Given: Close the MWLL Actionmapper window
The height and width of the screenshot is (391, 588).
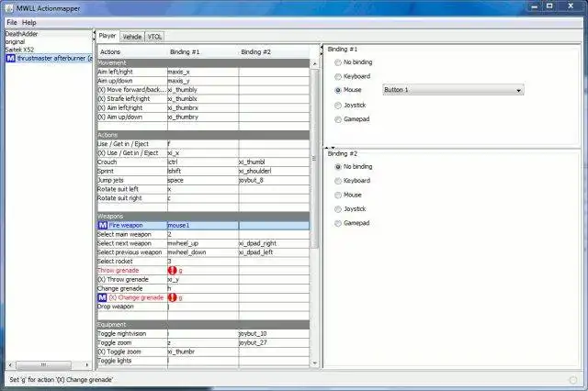Looking at the screenshot, I should click(571, 6).
